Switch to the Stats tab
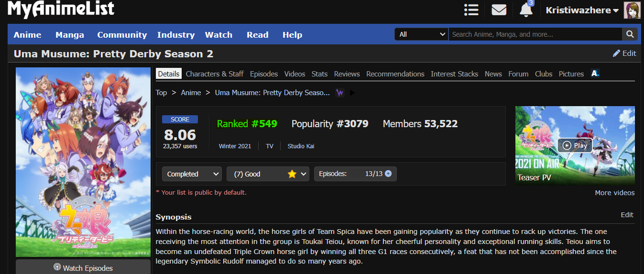 [319, 74]
